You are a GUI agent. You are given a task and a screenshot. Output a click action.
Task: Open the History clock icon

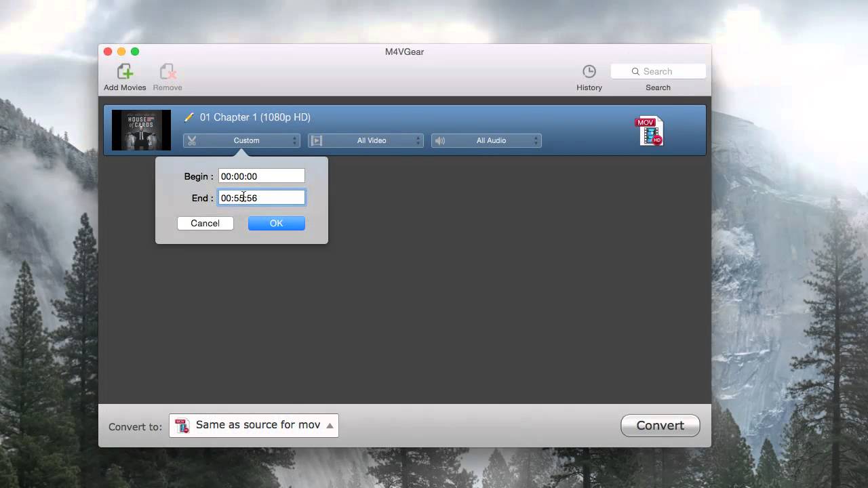click(589, 71)
